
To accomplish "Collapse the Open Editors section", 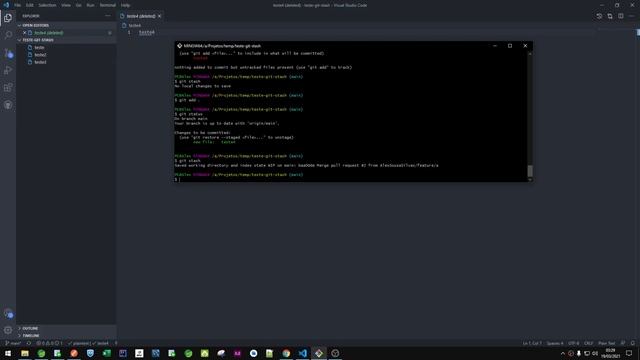I will pos(19,25).
